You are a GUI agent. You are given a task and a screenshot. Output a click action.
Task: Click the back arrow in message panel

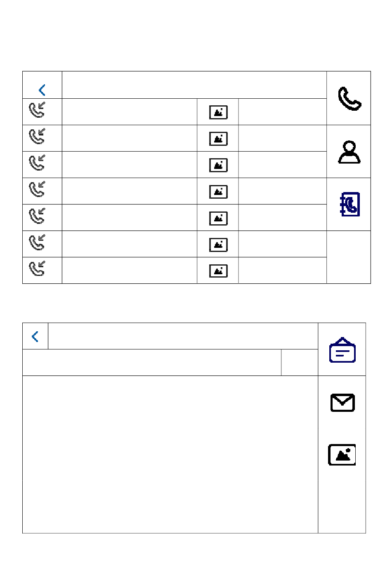(35, 337)
